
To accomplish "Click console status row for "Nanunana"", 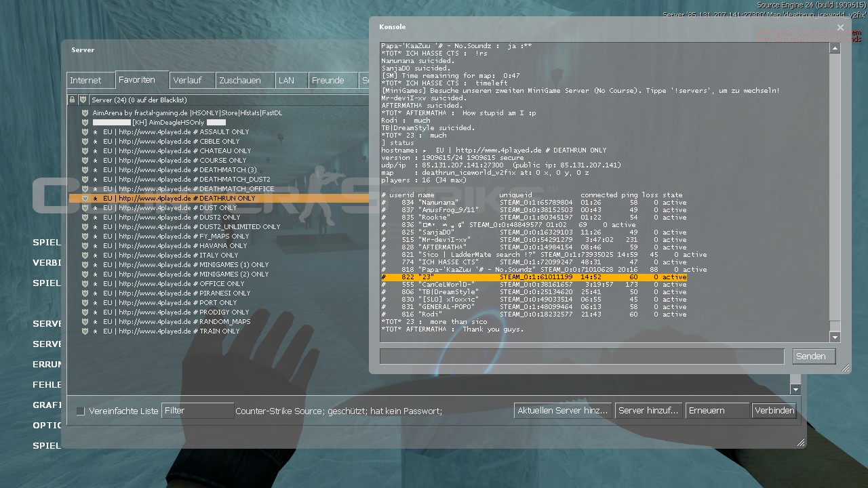I will coord(534,203).
